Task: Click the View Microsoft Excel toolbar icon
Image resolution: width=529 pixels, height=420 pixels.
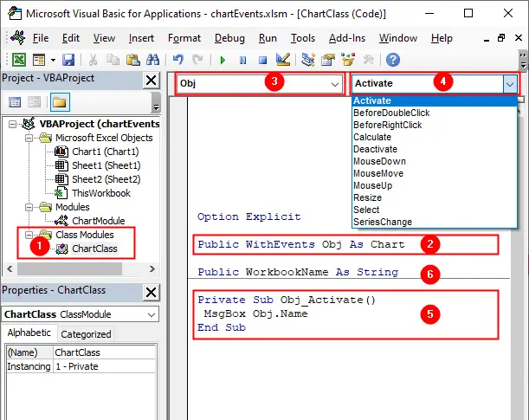Action: 19,60
